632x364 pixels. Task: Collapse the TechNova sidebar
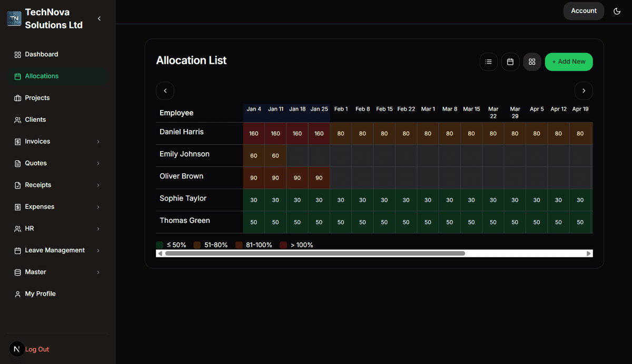click(x=99, y=18)
